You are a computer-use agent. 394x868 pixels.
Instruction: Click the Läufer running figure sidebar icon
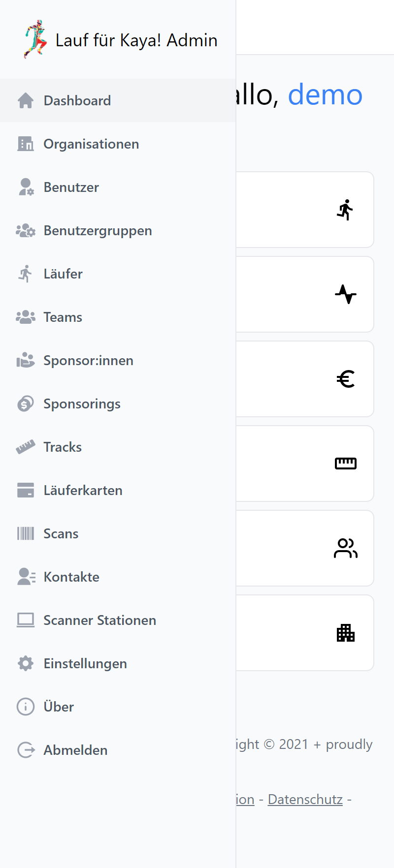26,274
